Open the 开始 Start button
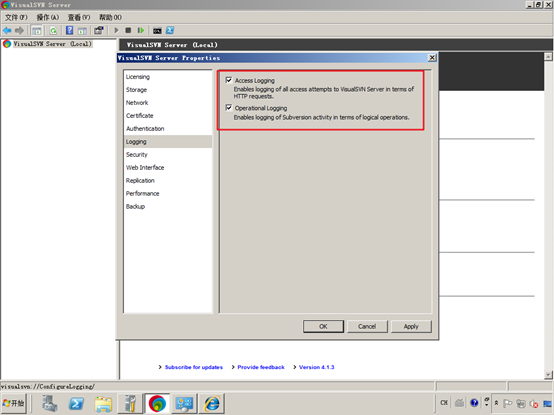Screen dimensions: 554x415 pyautogui.click(x=13, y=403)
